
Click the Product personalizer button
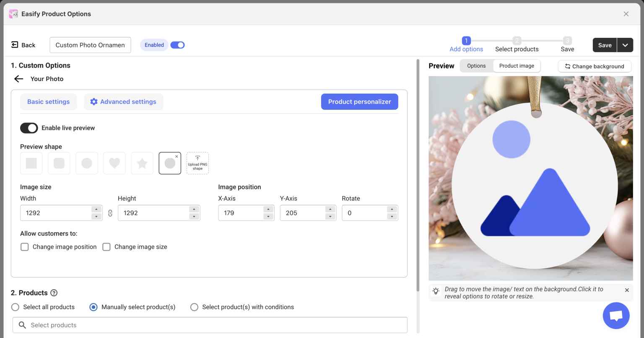(x=360, y=102)
